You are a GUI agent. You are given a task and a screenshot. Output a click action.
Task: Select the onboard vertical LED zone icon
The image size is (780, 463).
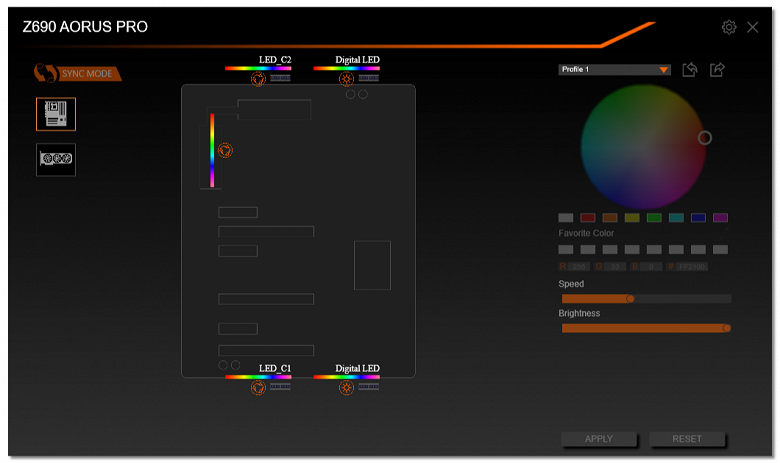pos(225,150)
